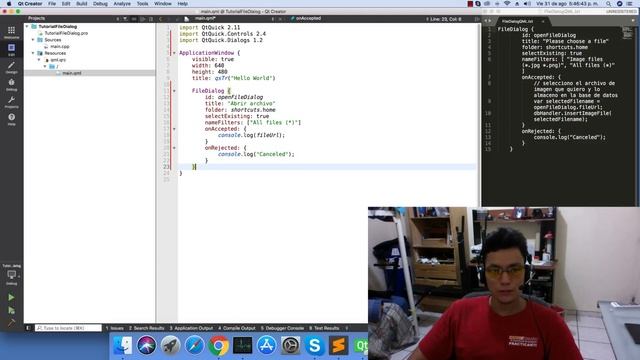Select the Edit mode icon
The height and width of the screenshot is (360, 640).
[11, 49]
